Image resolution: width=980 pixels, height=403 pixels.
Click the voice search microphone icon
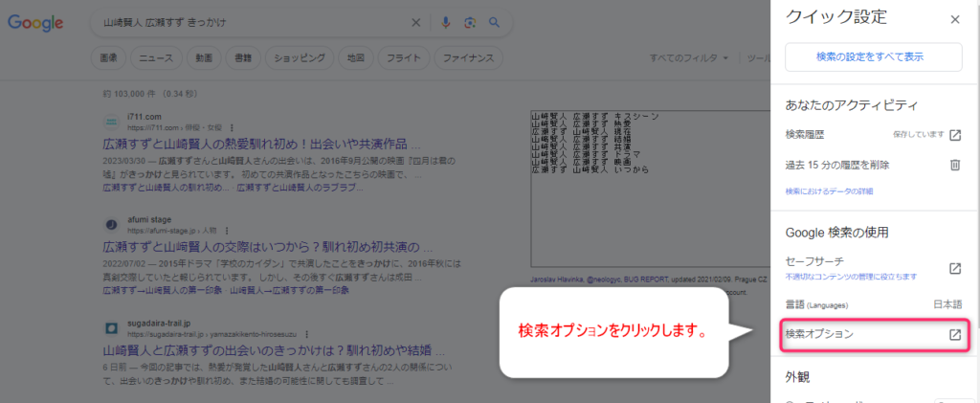coord(446,23)
